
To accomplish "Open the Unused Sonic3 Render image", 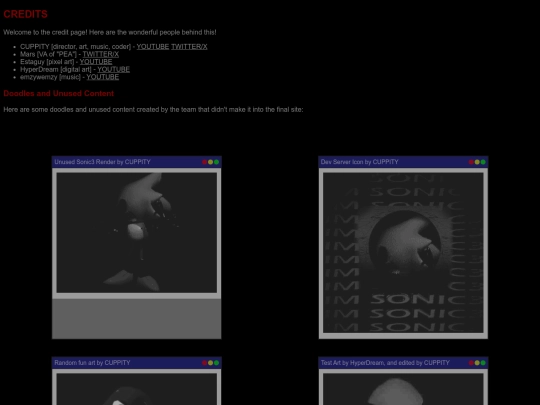I will pyautogui.click(x=137, y=233).
